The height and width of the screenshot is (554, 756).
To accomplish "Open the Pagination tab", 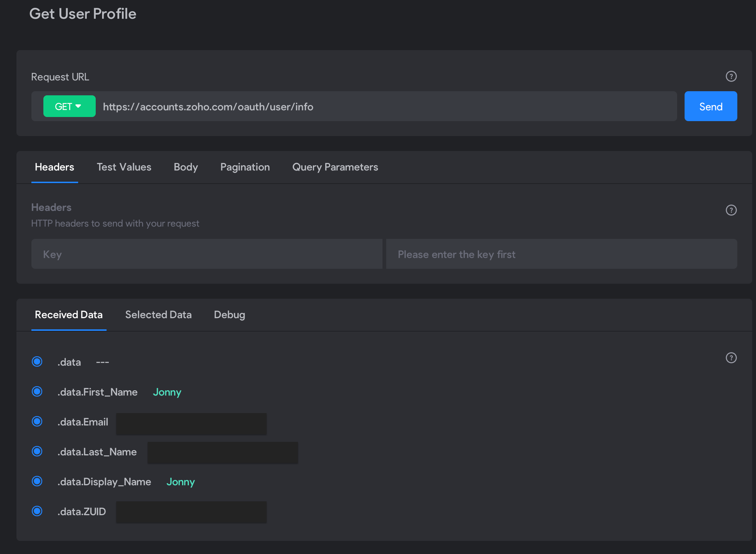I will click(x=245, y=167).
